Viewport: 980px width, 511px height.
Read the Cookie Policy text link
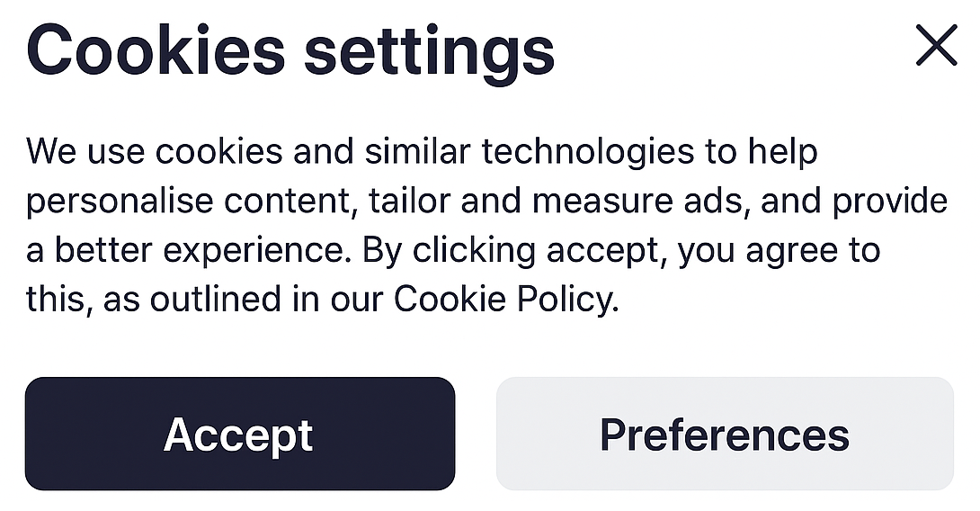pos(504,299)
